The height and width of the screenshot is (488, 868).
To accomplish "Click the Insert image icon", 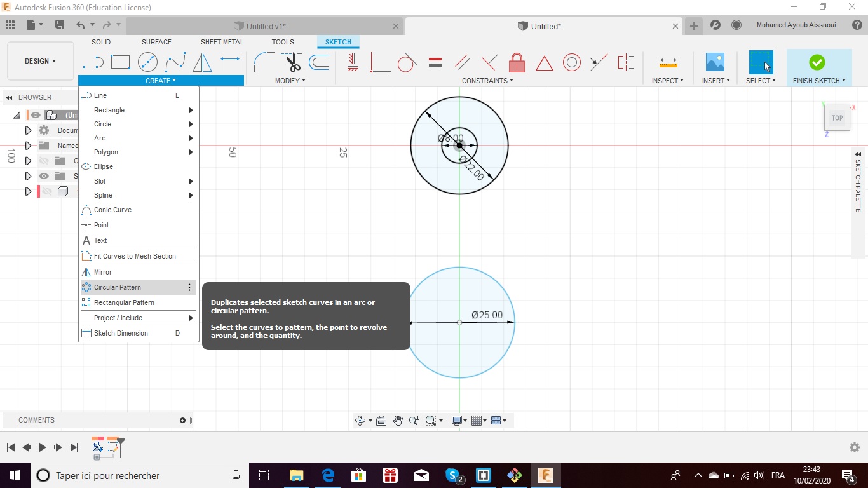I will pos(715,62).
